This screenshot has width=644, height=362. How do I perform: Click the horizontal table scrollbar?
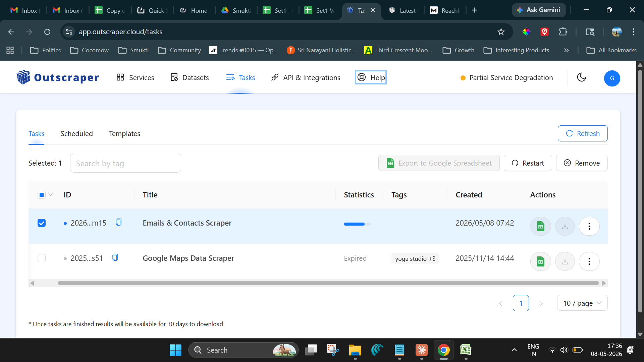328,283
